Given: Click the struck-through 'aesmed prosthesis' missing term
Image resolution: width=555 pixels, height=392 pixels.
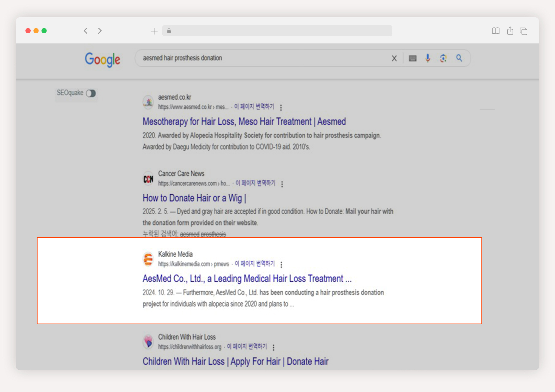Looking at the screenshot, I should (x=203, y=234).
